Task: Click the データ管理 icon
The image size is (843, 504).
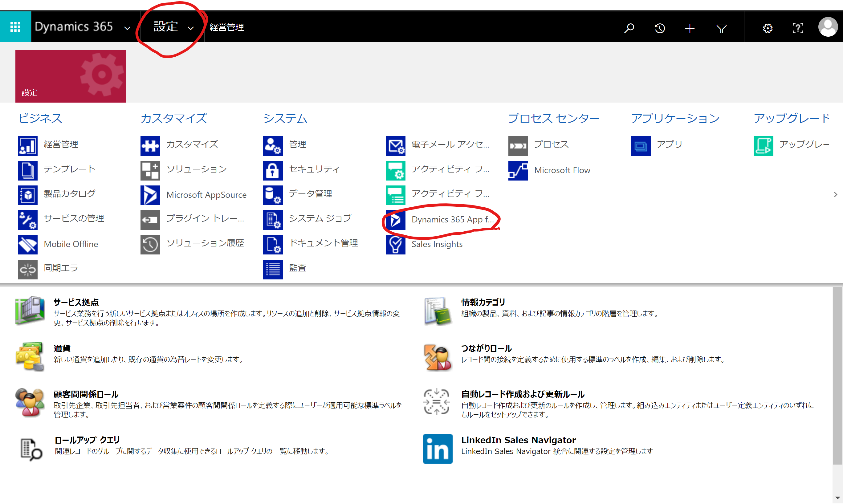Action: point(273,195)
